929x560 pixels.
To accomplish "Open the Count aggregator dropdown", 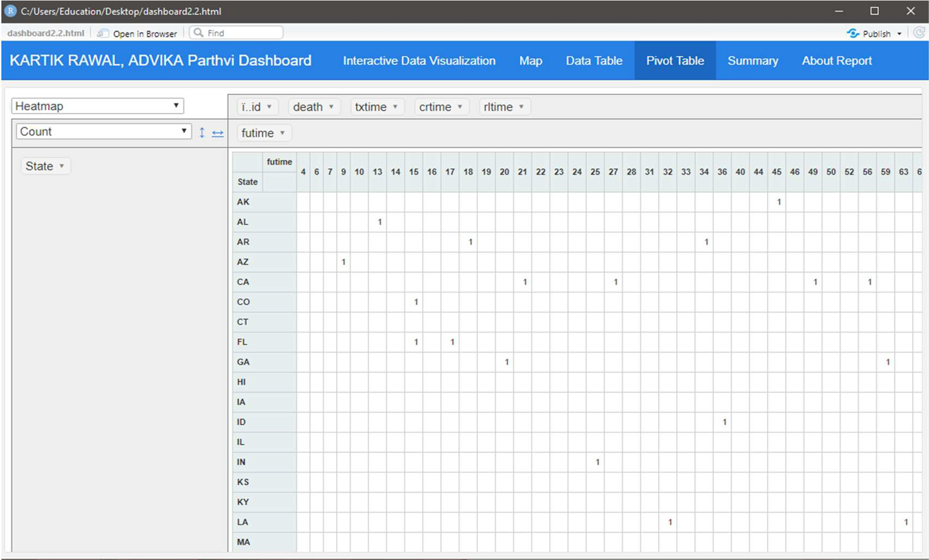I will pos(103,131).
